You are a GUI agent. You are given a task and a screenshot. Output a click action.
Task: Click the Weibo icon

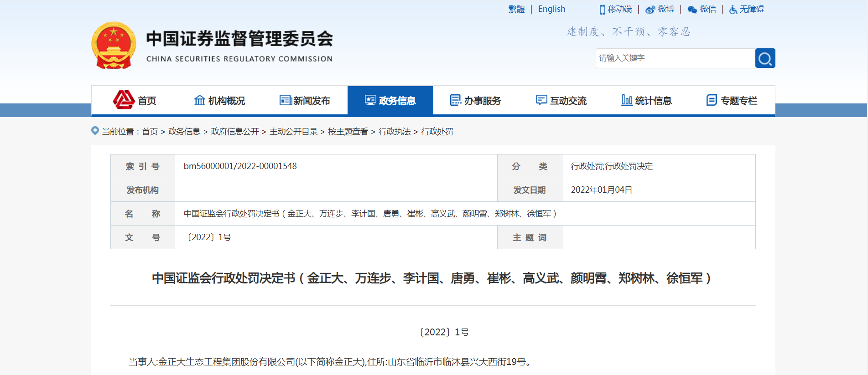(650, 10)
